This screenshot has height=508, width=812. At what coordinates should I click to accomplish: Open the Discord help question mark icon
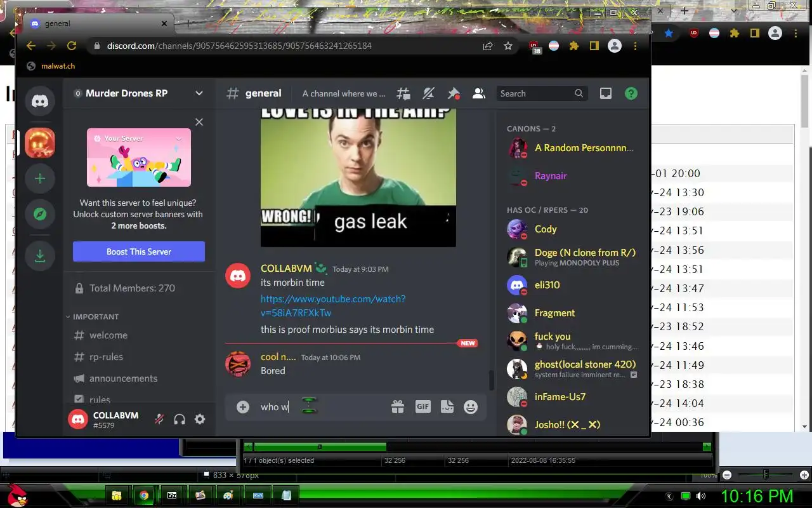(x=631, y=93)
